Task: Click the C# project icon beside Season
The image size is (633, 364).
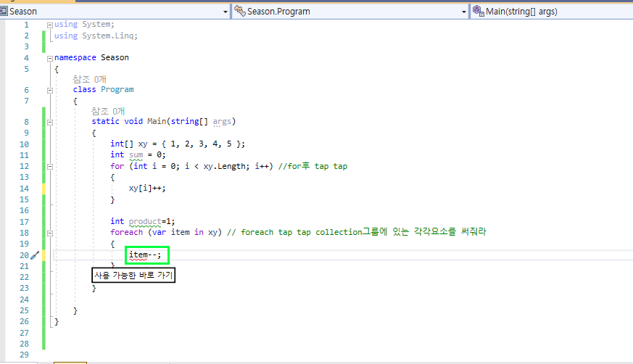Action: (x=4, y=11)
